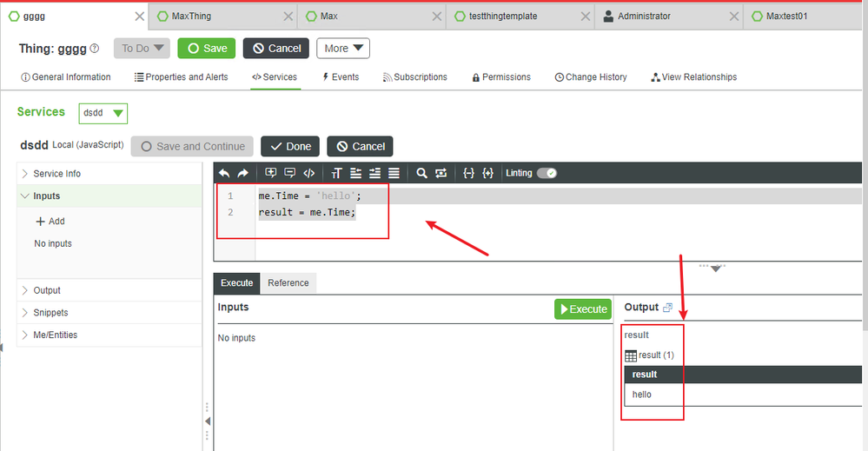
Task: Close the MaxThing tab
Action: [288, 16]
